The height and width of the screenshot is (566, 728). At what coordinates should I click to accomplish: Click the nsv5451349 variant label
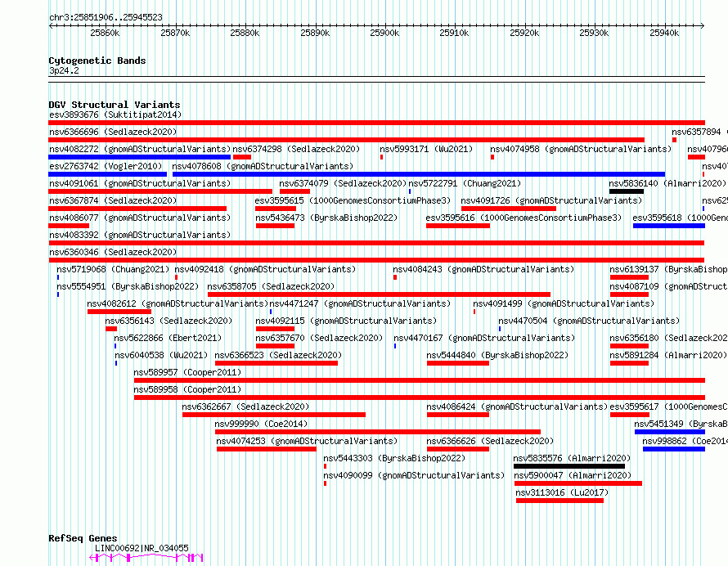(681, 424)
